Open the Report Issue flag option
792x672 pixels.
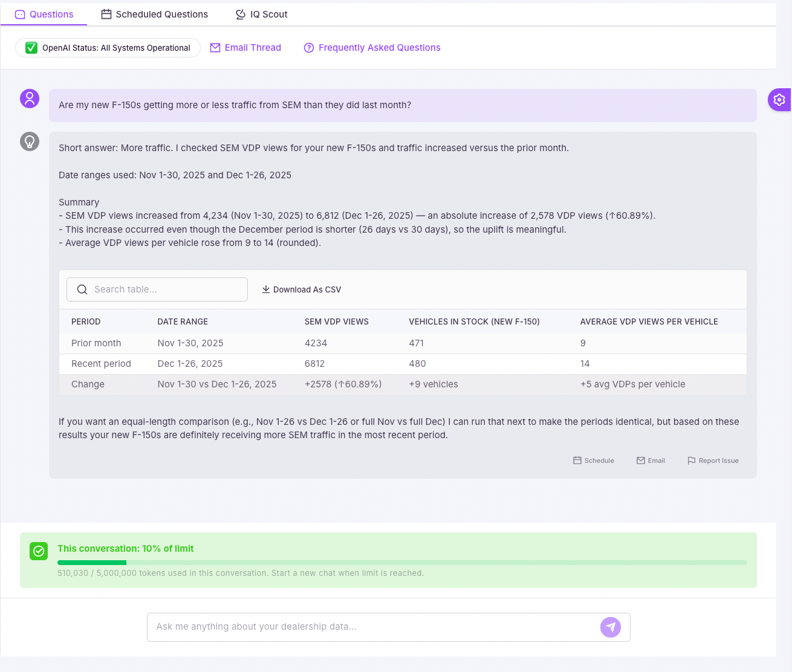tap(712, 460)
